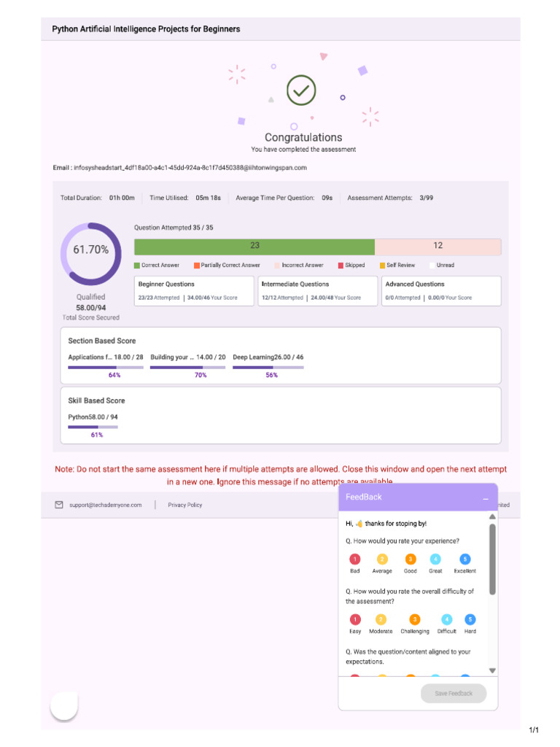
Task: Click the green completion checkmark icon
Action: click(301, 90)
